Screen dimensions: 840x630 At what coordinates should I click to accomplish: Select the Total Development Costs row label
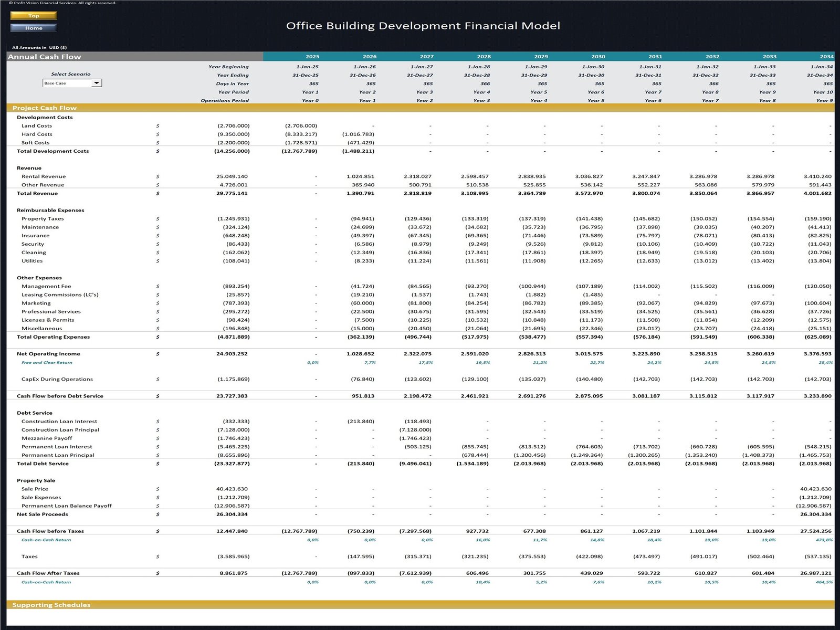[52, 151]
